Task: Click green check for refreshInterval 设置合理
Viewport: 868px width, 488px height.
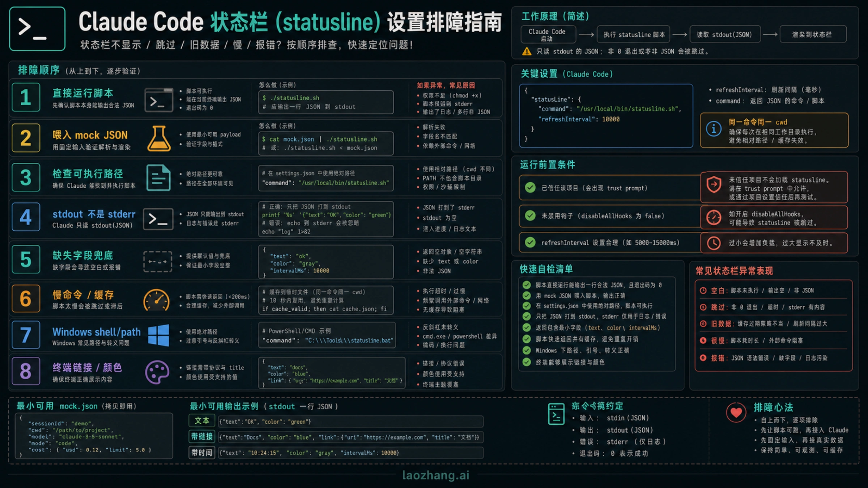Action: [x=530, y=243]
